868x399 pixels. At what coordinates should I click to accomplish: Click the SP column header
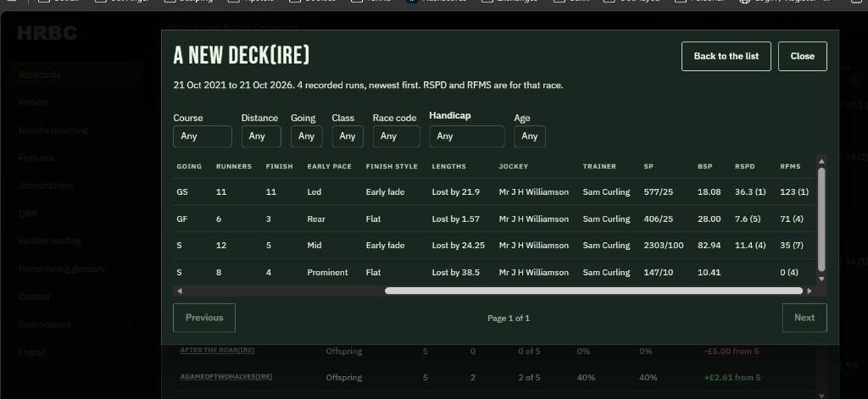[648, 166]
